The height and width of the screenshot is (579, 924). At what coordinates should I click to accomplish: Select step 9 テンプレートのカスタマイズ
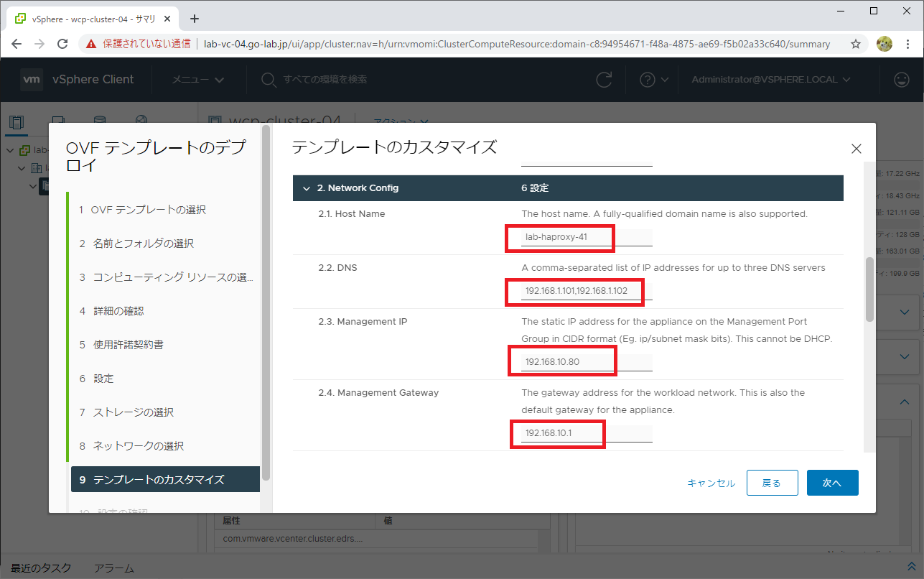click(x=165, y=480)
